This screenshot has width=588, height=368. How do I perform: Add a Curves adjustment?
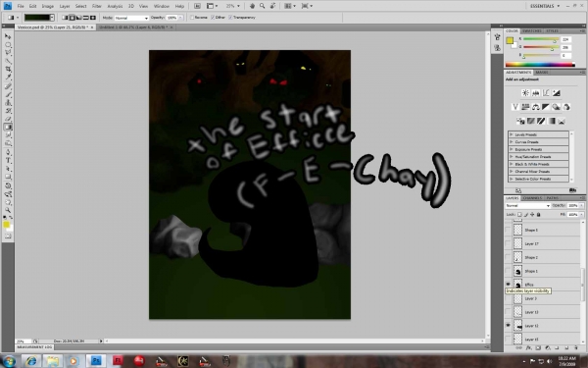pos(546,93)
